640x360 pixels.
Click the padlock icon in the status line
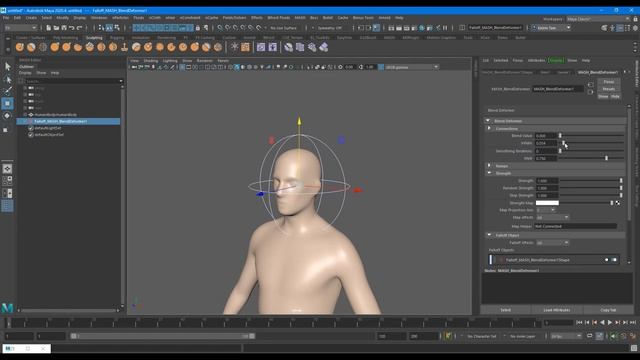click(198, 28)
